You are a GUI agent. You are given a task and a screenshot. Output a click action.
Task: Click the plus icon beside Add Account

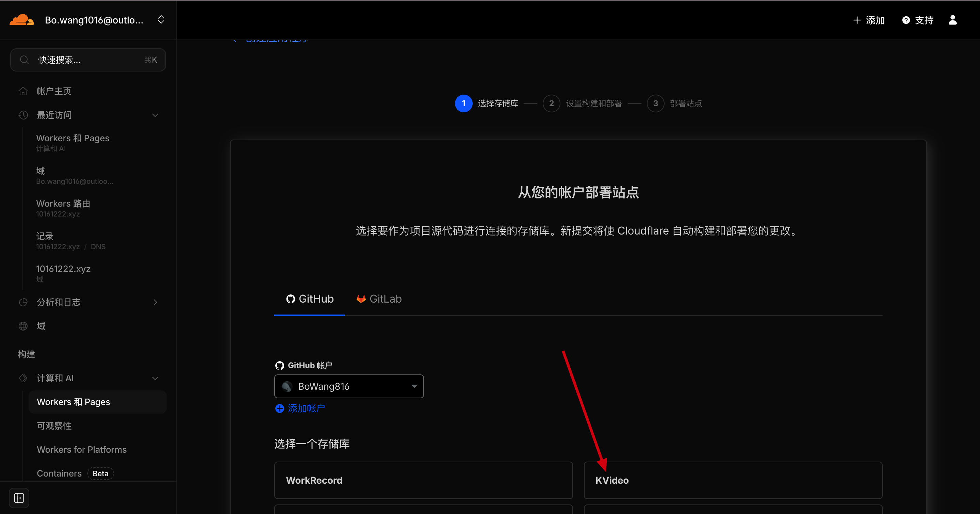click(x=280, y=408)
